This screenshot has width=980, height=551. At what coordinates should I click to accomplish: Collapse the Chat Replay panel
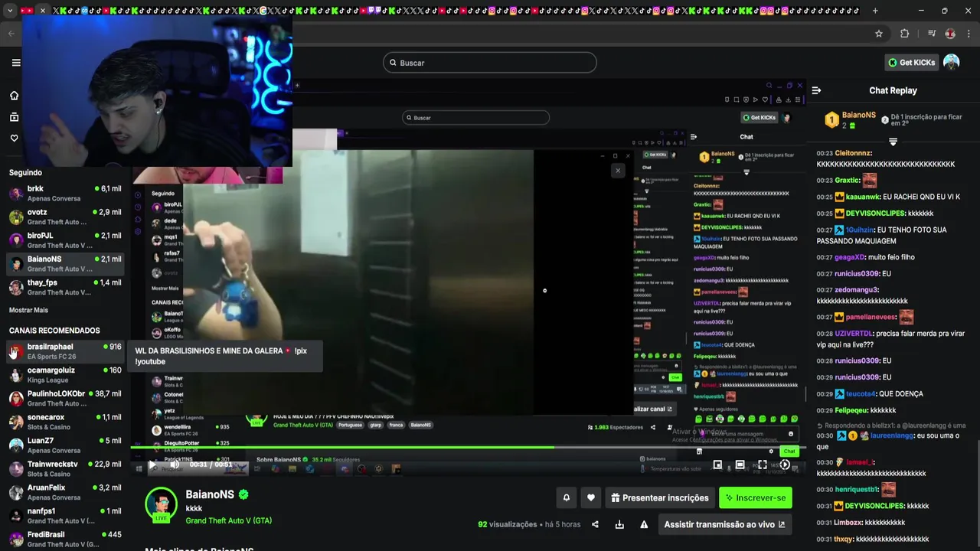tap(816, 90)
